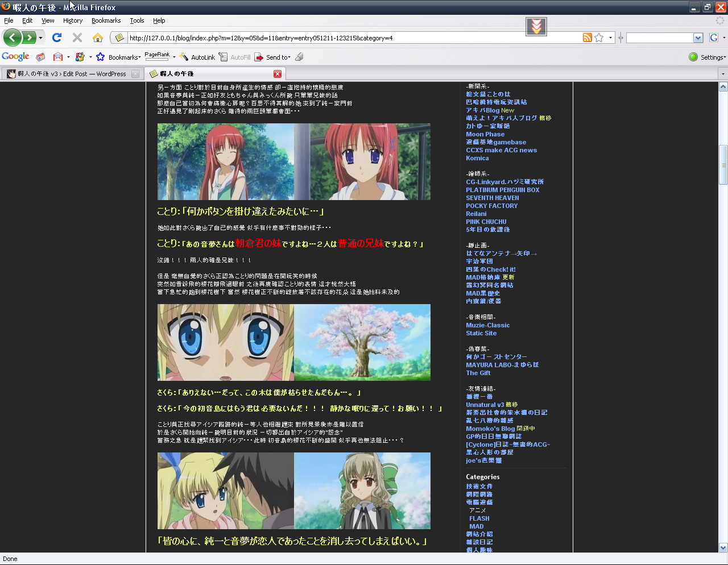Click the PageRank indicator

(157, 56)
